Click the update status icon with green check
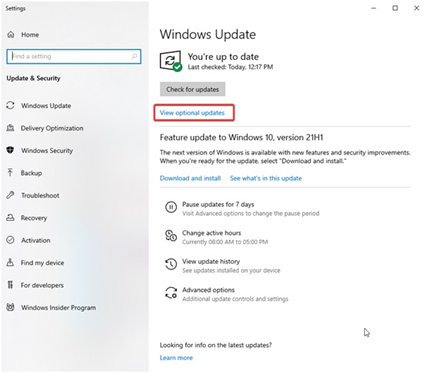The height and width of the screenshot is (373, 427). pyautogui.click(x=171, y=61)
